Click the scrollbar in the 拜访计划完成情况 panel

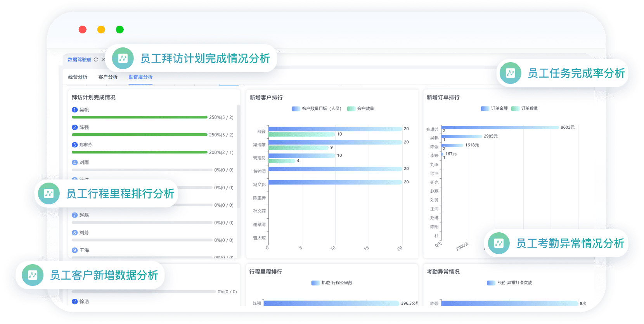pyautogui.click(x=238, y=155)
